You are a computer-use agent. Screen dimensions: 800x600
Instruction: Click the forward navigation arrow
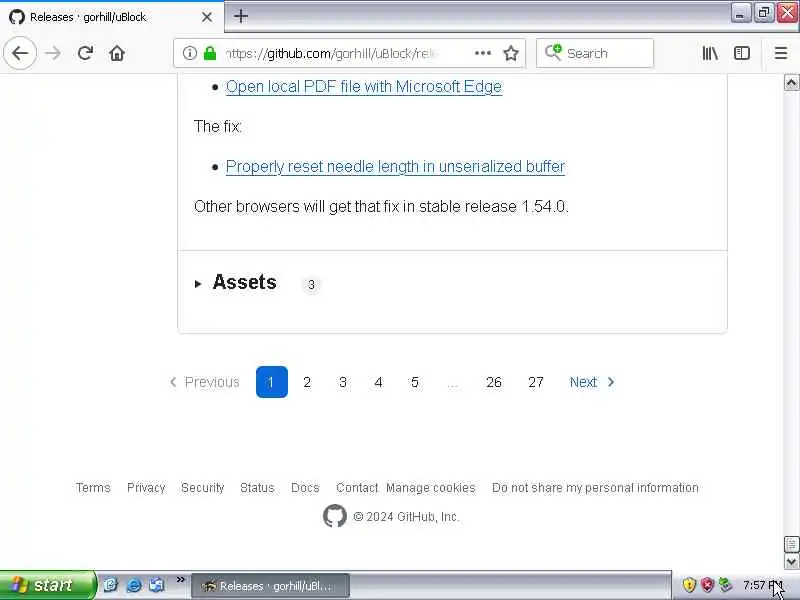tap(53, 53)
